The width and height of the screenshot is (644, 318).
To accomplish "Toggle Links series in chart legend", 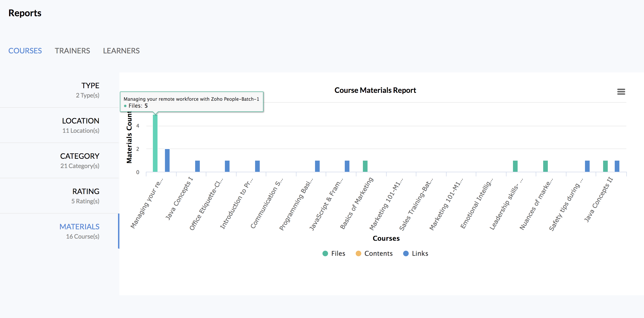I will 420,253.
